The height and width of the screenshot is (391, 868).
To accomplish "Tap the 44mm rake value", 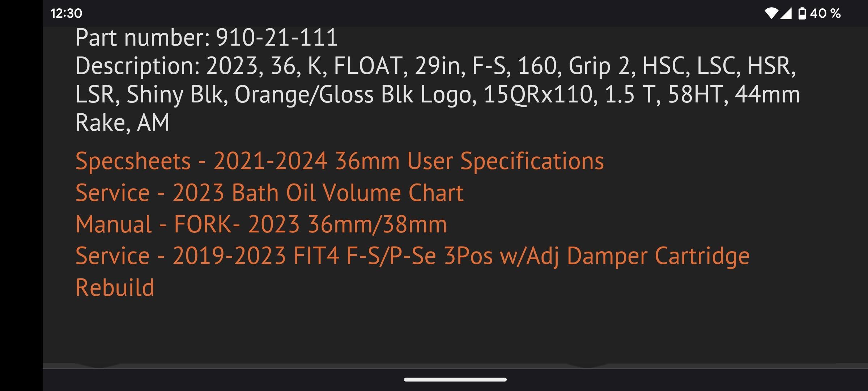I will [x=767, y=94].
